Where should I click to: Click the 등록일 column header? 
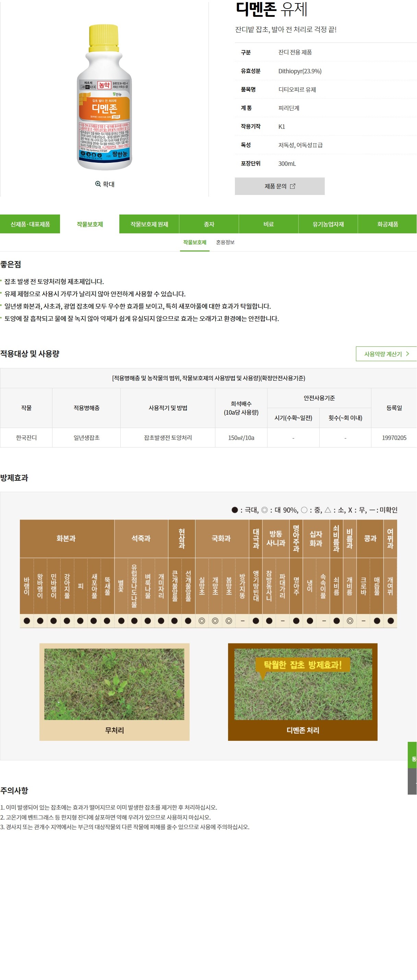pyautogui.click(x=394, y=408)
